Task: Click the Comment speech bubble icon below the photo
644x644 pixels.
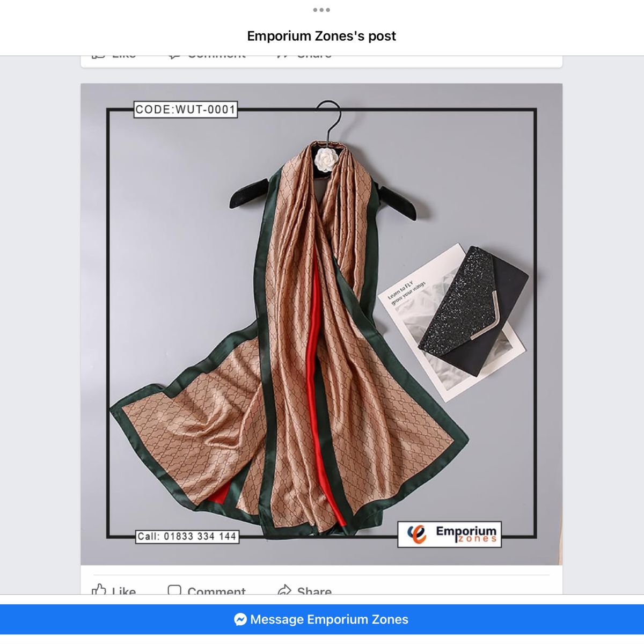Action: [x=174, y=590]
